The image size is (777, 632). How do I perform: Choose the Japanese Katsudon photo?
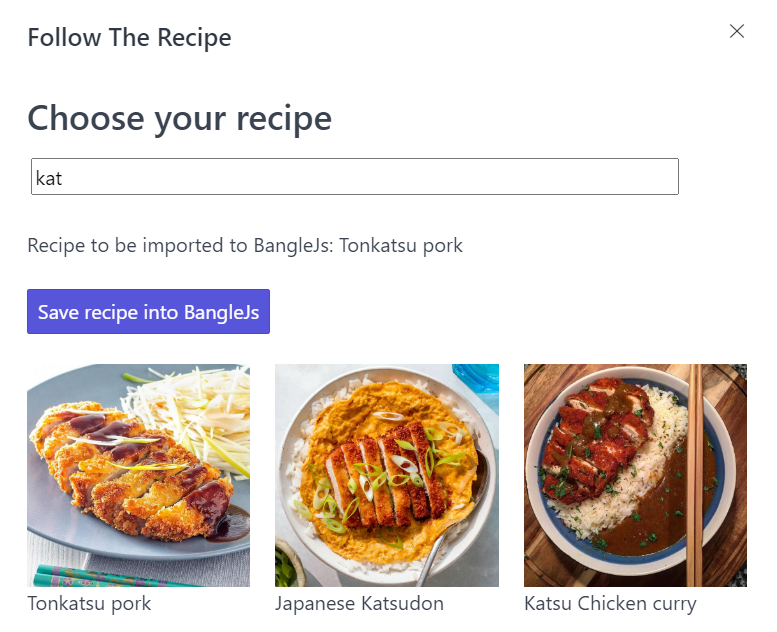coord(386,475)
